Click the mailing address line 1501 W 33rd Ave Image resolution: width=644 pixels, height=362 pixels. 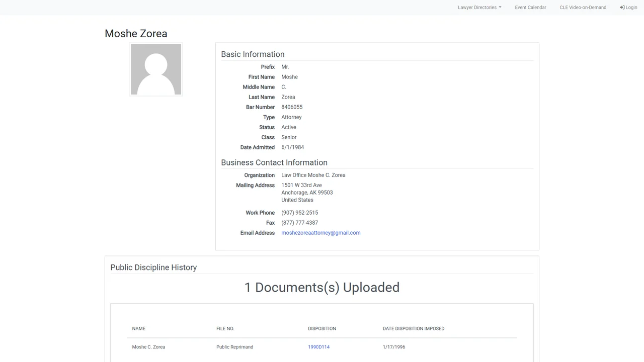coord(302,185)
